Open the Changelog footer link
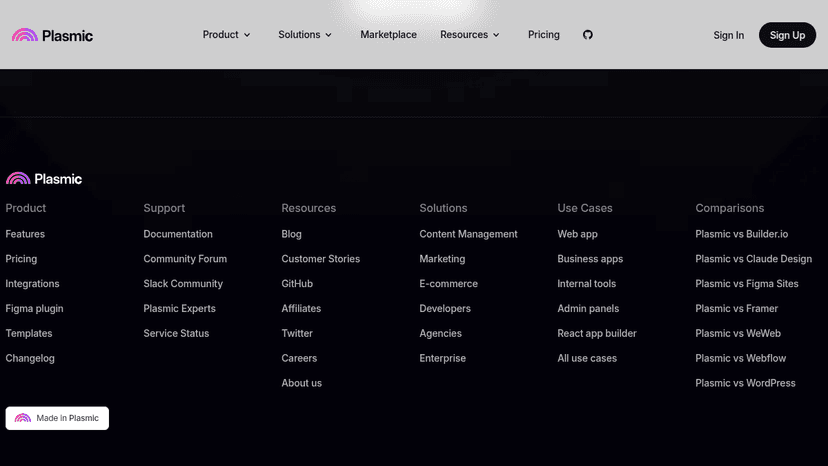The width and height of the screenshot is (828, 466). click(x=30, y=358)
